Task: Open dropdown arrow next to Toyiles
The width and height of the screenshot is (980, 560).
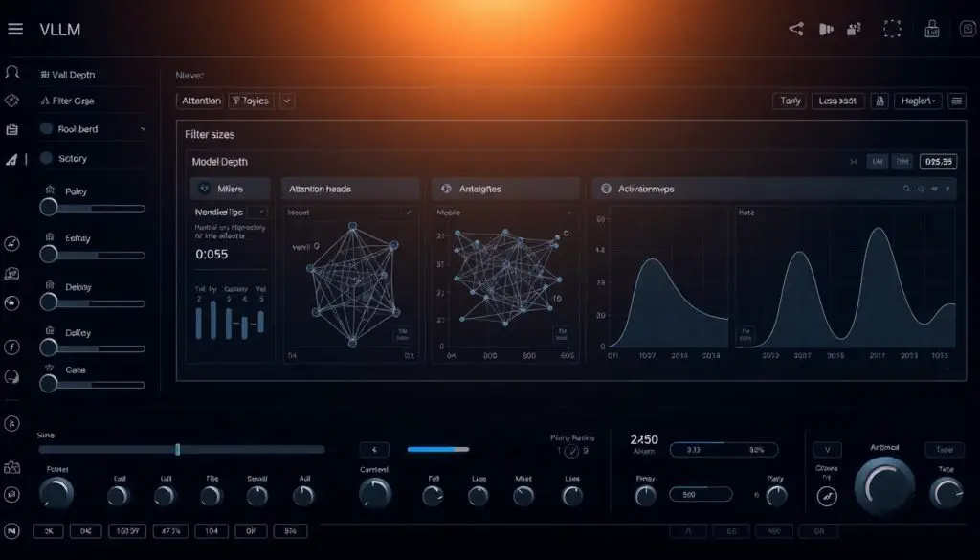Action: pos(286,101)
